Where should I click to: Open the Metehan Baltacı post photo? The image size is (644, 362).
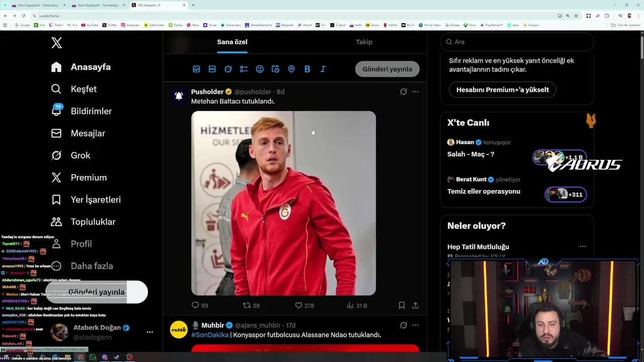283,203
